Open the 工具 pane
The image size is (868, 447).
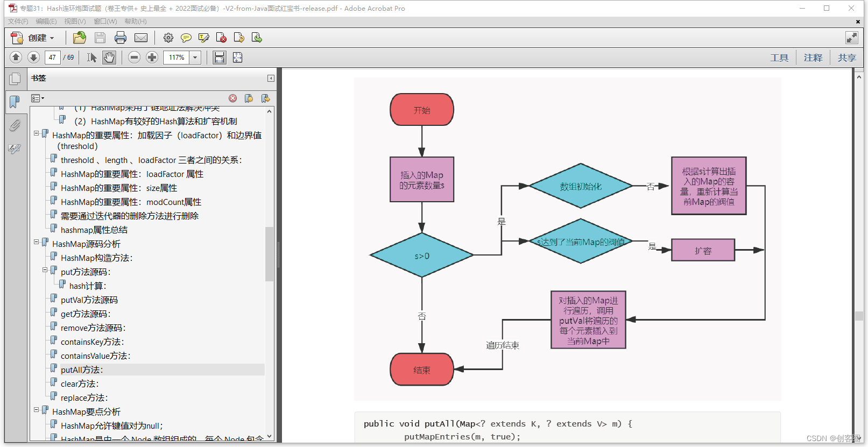click(x=779, y=58)
